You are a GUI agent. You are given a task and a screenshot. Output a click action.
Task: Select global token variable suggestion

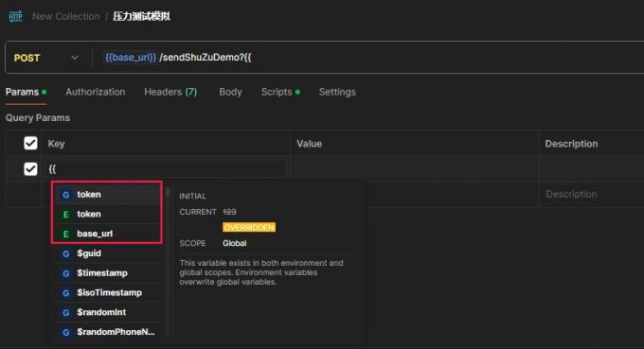point(108,195)
